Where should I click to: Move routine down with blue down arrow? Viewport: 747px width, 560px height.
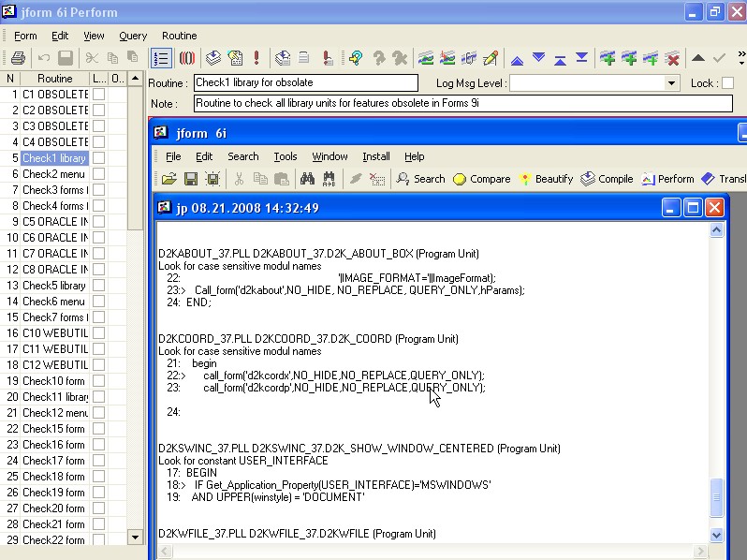click(539, 58)
